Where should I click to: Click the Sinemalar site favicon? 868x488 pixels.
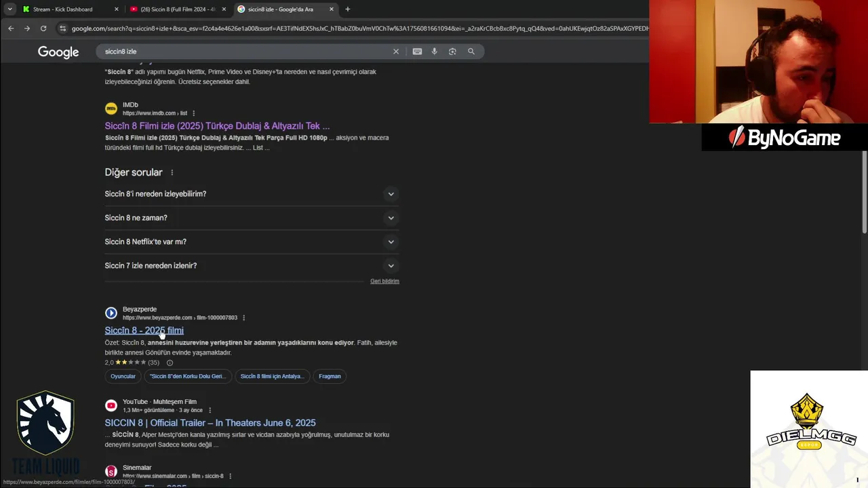[x=111, y=471]
